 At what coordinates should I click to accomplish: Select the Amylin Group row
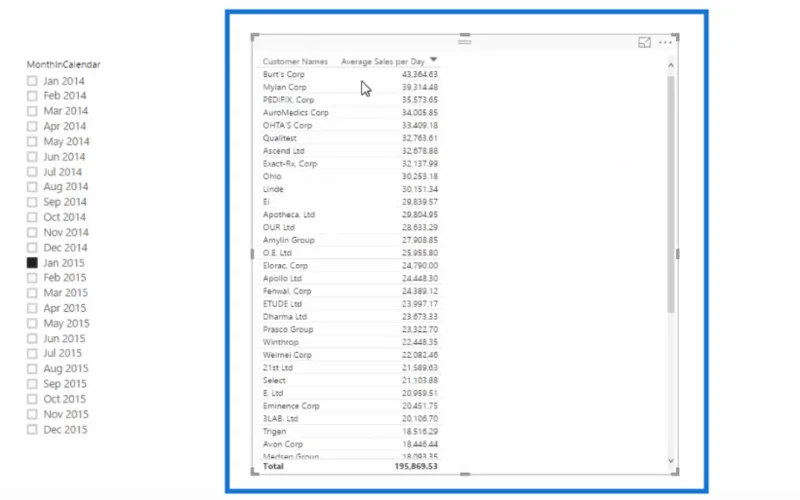(350, 240)
